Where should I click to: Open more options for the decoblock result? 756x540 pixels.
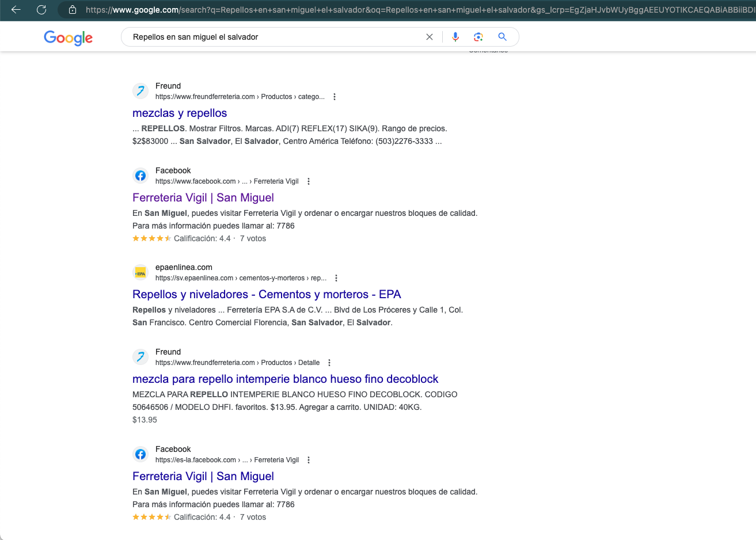(x=329, y=363)
